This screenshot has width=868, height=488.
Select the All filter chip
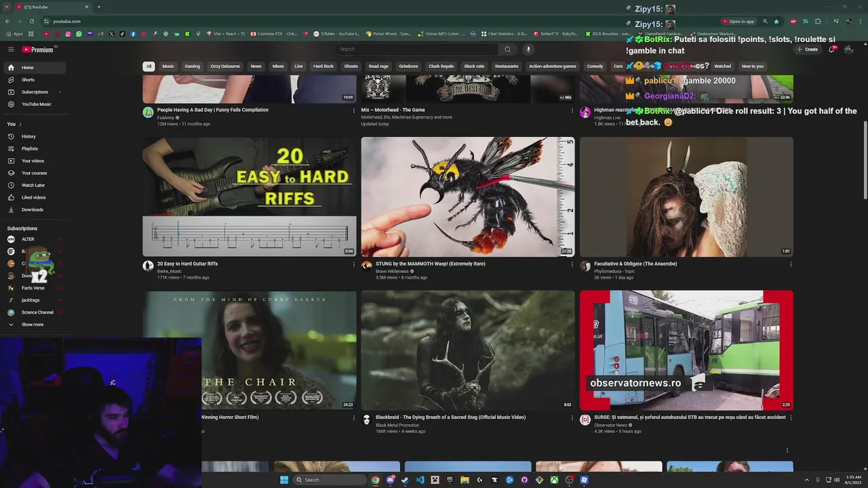[x=149, y=66]
